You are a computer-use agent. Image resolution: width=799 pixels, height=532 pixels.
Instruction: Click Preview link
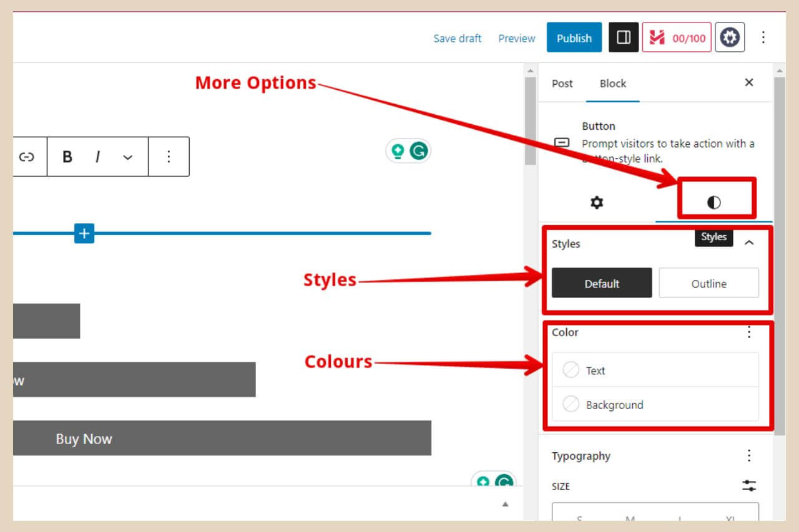coord(517,38)
